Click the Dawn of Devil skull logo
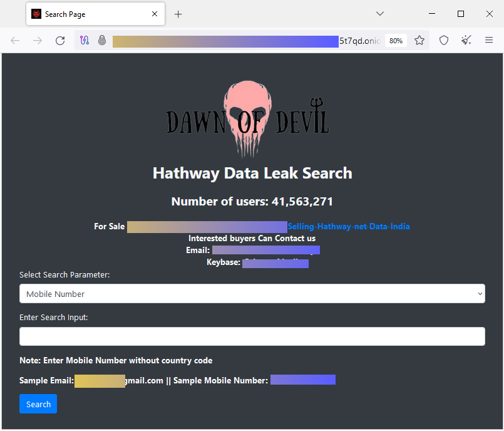This screenshot has width=504, height=431. tap(249, 117)
